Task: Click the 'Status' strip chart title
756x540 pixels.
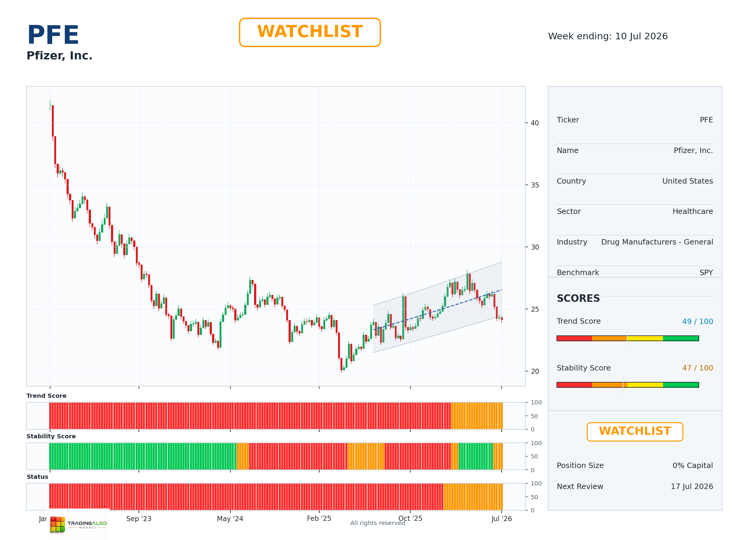Action: (x=37, y=477)
